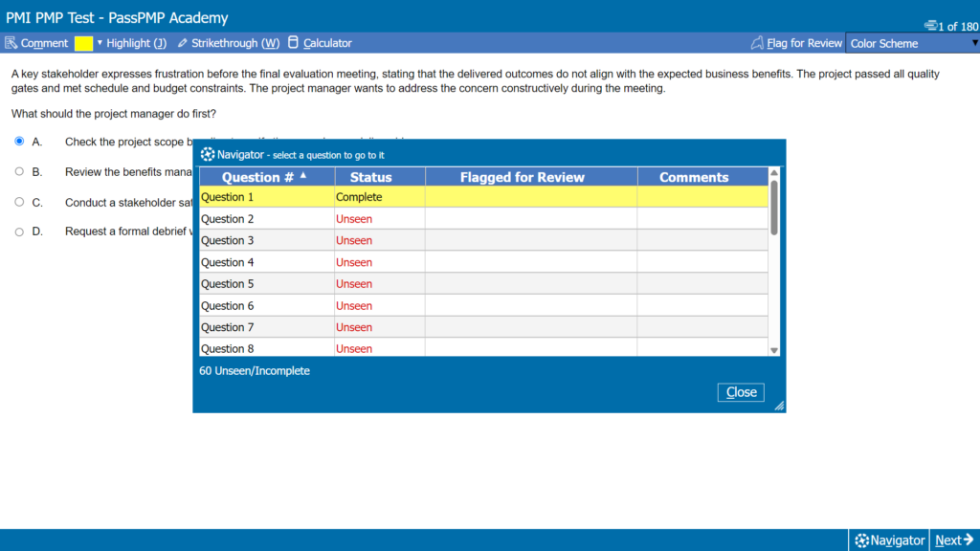The height and width of the screenshot is (551, 980).
Task: Select answer option D radio button
Action: (x=19, y=231)
